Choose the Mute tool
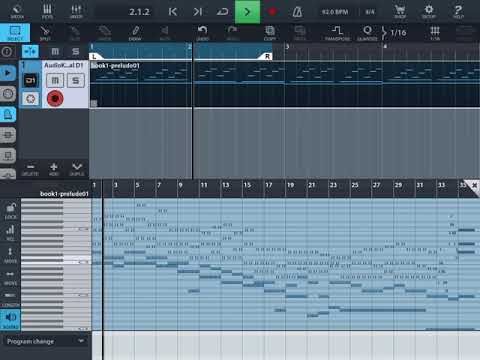The height and width of the screenshot is (360, 480). point(165,33)
